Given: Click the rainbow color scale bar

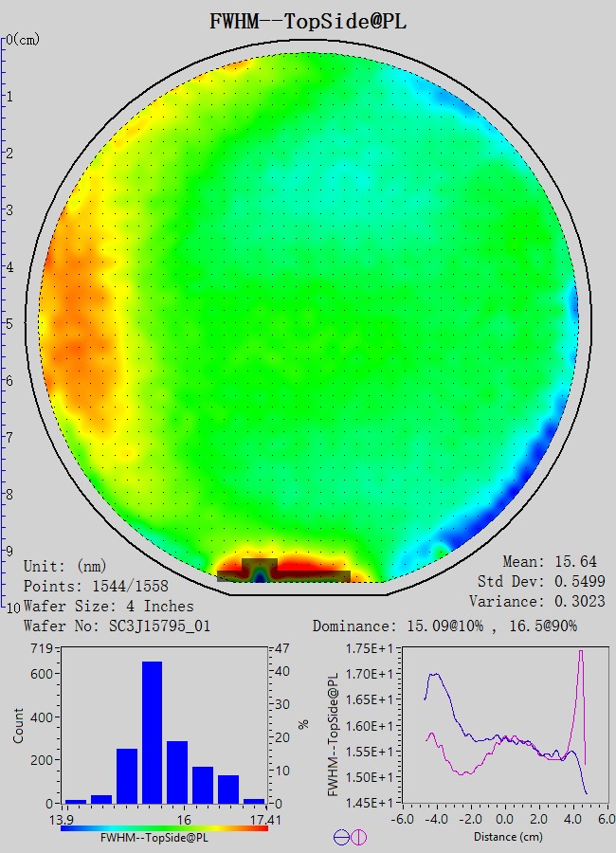Looking at the screenshot, I should [164, 827].
